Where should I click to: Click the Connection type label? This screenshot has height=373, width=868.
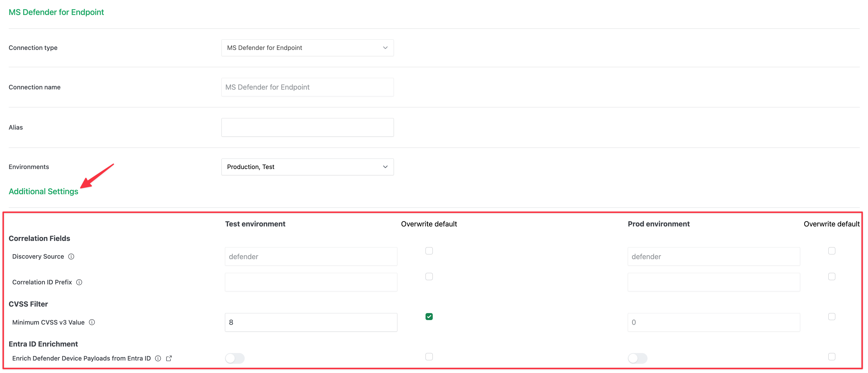[33, 48]
